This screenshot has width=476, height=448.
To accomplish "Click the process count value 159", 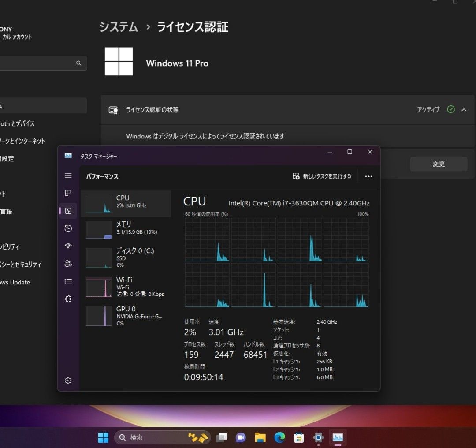I will (x=191, y=355).
